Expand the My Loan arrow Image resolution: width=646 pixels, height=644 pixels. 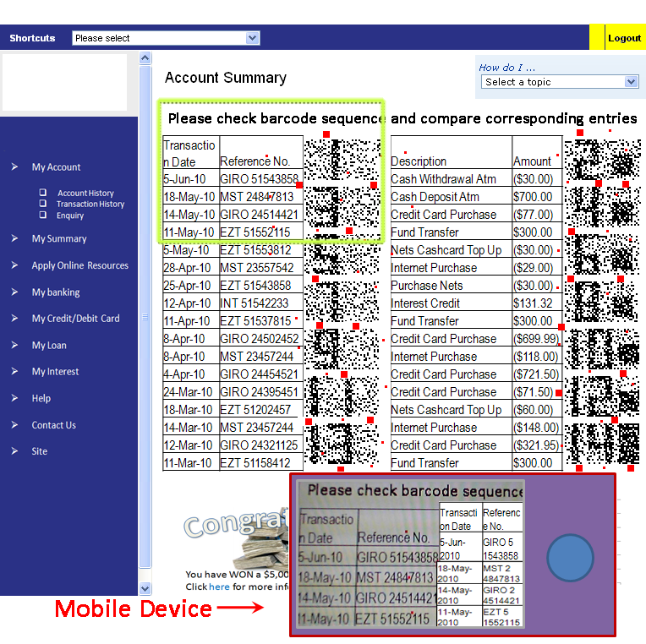coord(14,345)
